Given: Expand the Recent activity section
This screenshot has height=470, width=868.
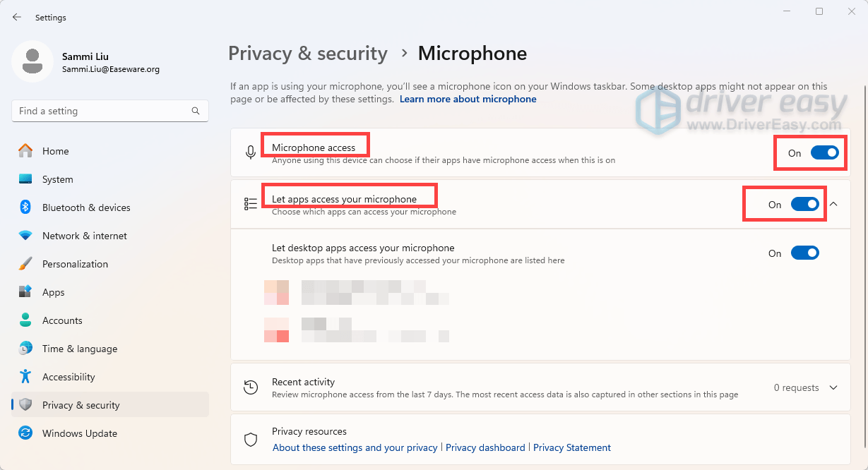Looking at the screenshot, I should point(833,387).
